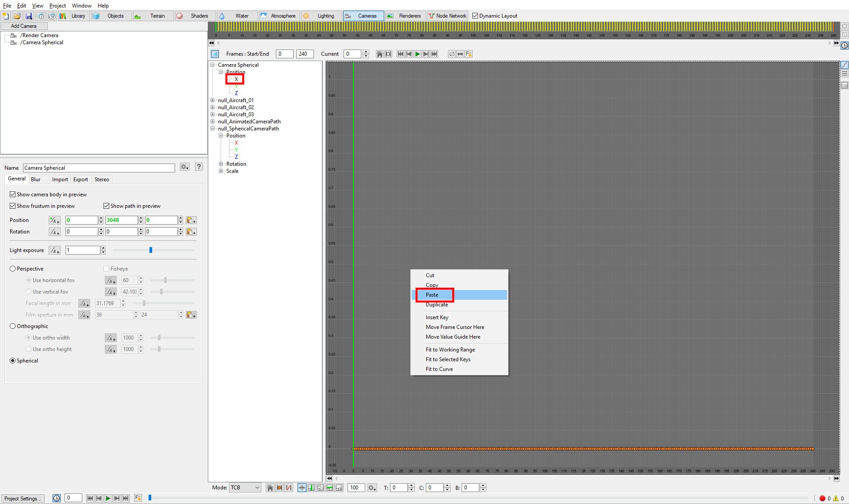Open the Node Network button
Screen dimensions: 849x504
pyautogui.click(x=447, y=16)
